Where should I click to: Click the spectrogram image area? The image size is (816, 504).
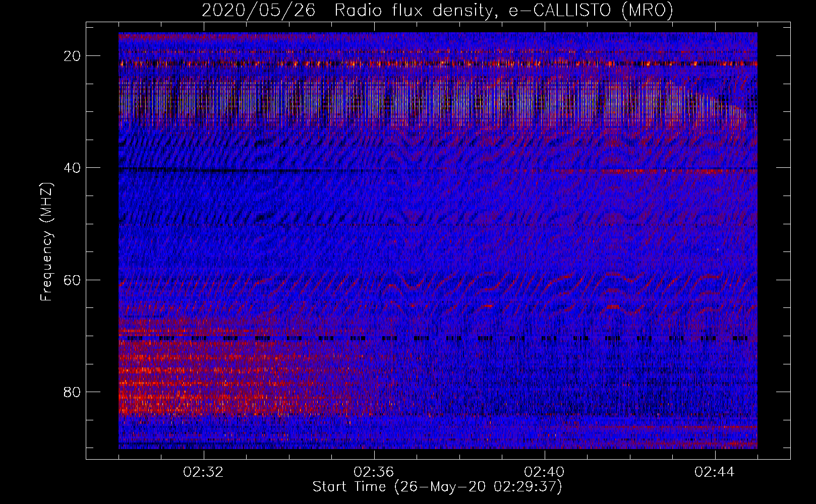[438, 241]
